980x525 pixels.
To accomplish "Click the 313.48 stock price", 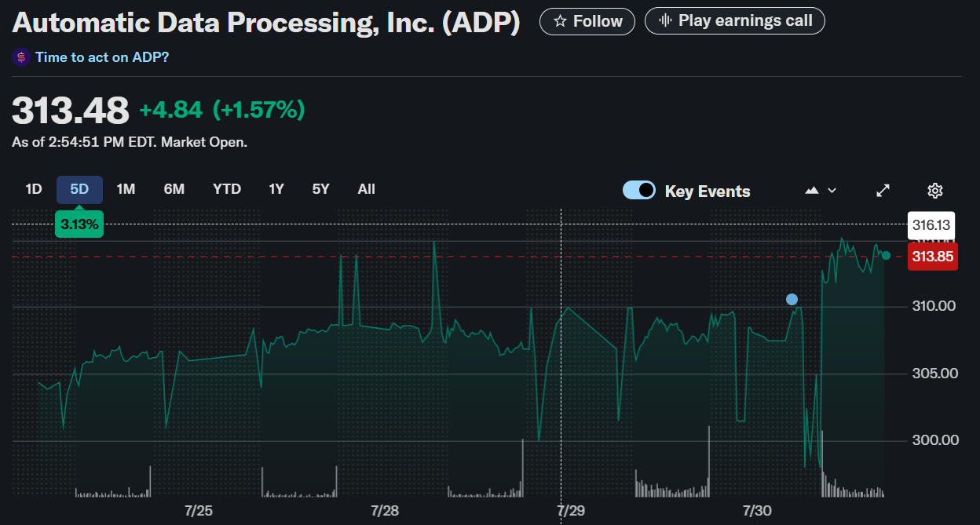I will pos(71,111).
